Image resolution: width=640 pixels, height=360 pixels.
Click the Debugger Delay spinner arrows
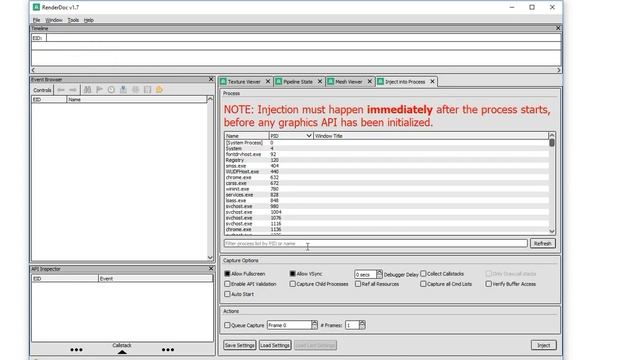[379, 274]
